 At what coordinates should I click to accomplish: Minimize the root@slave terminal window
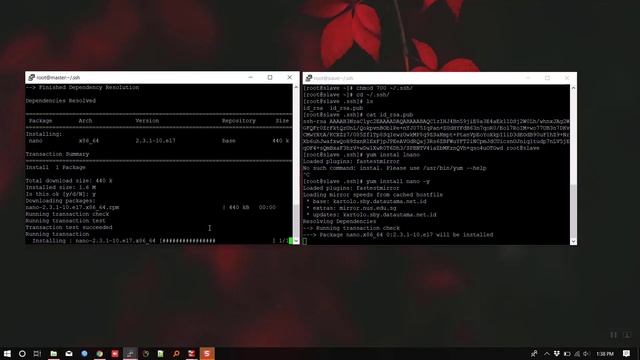[528, 78]
